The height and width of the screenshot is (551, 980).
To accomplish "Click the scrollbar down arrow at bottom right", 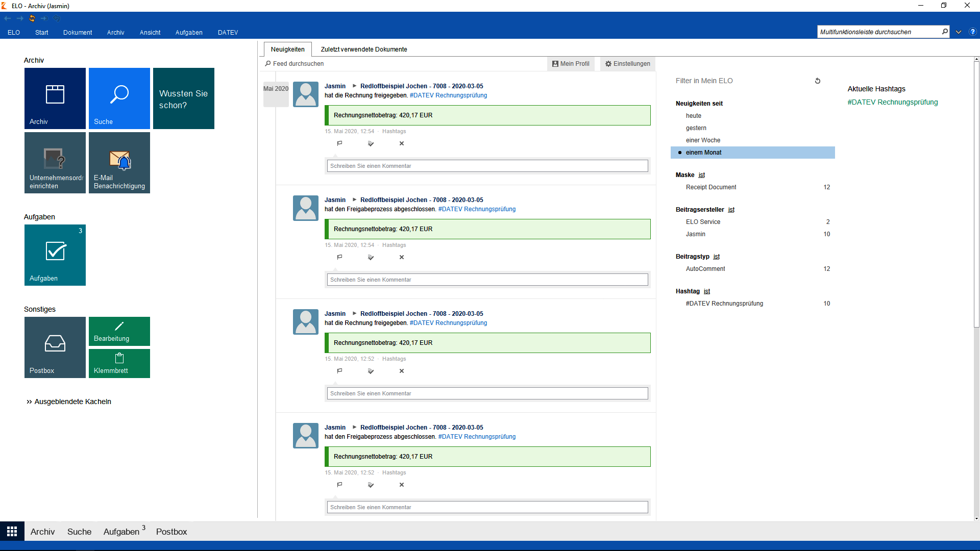I will (x=976, y=518).
